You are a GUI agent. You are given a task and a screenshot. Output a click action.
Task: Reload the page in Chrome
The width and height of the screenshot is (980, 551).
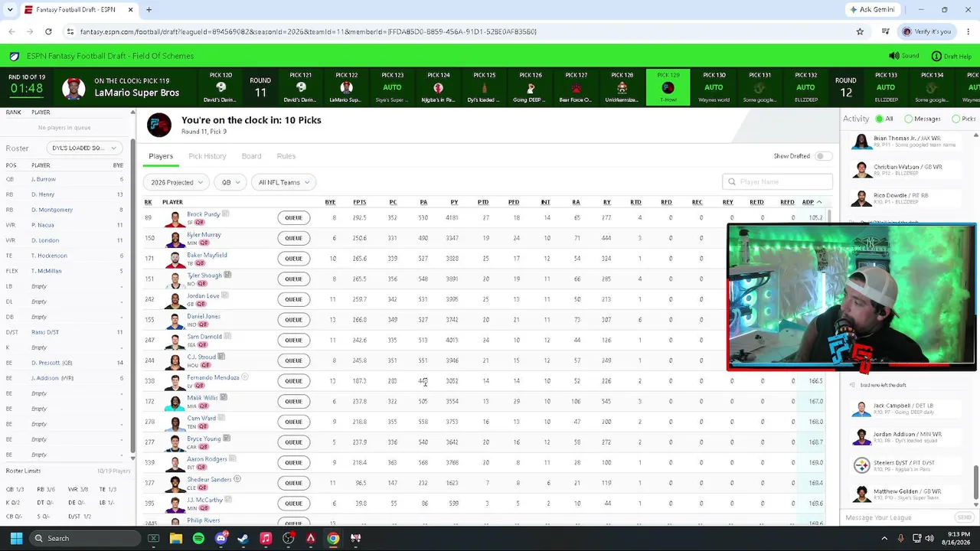[x=48, y=31]
